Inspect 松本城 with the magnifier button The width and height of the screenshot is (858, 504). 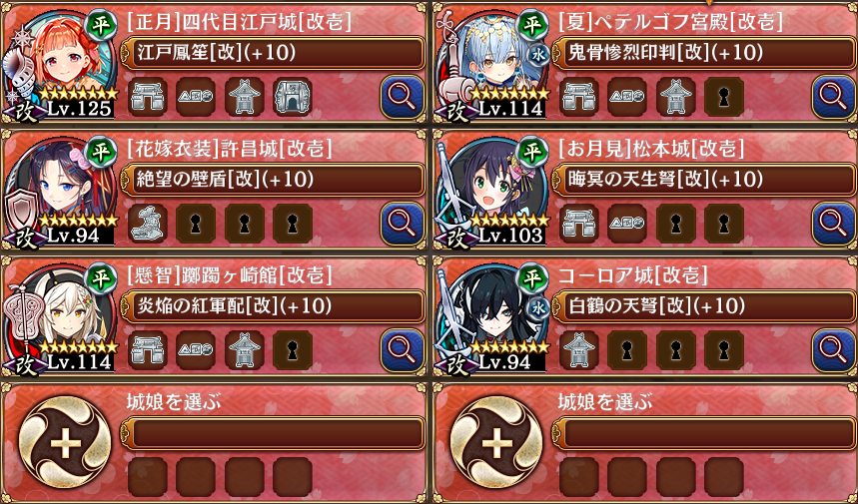point(834,224)
